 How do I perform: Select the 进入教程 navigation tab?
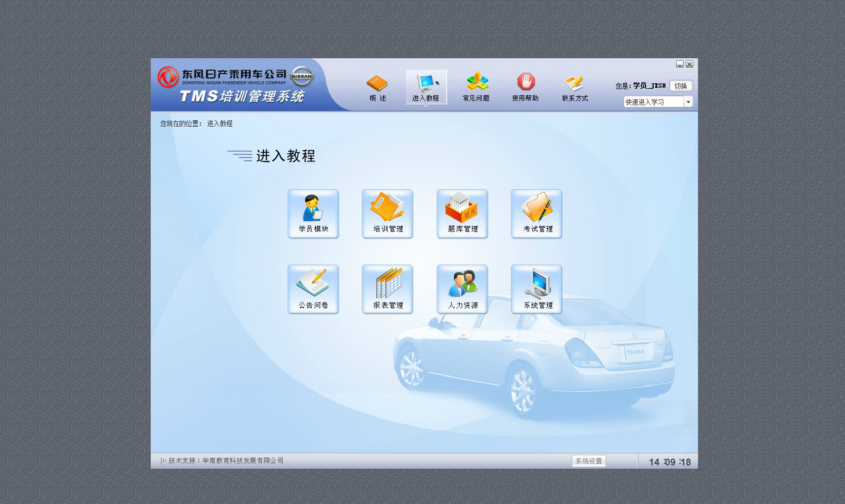point(426,87)
